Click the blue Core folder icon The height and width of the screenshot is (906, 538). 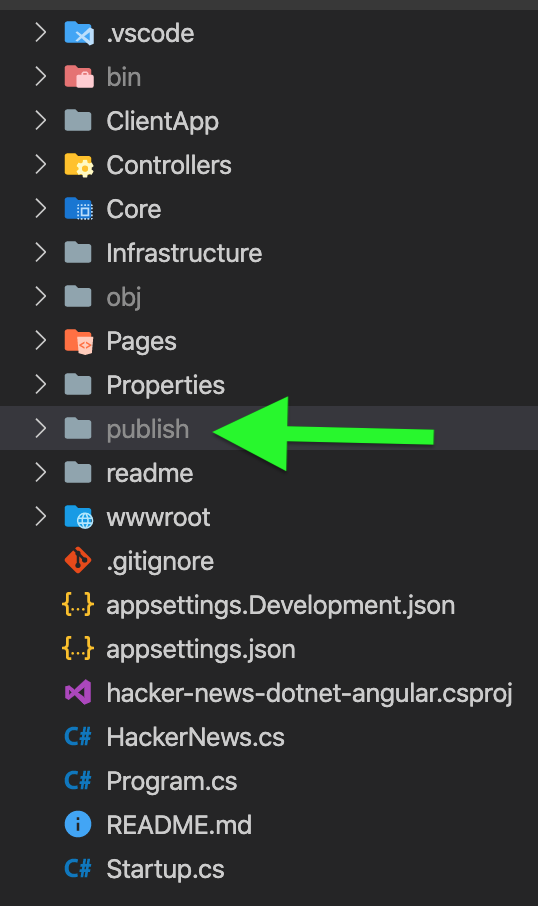(x=79, y=209)
